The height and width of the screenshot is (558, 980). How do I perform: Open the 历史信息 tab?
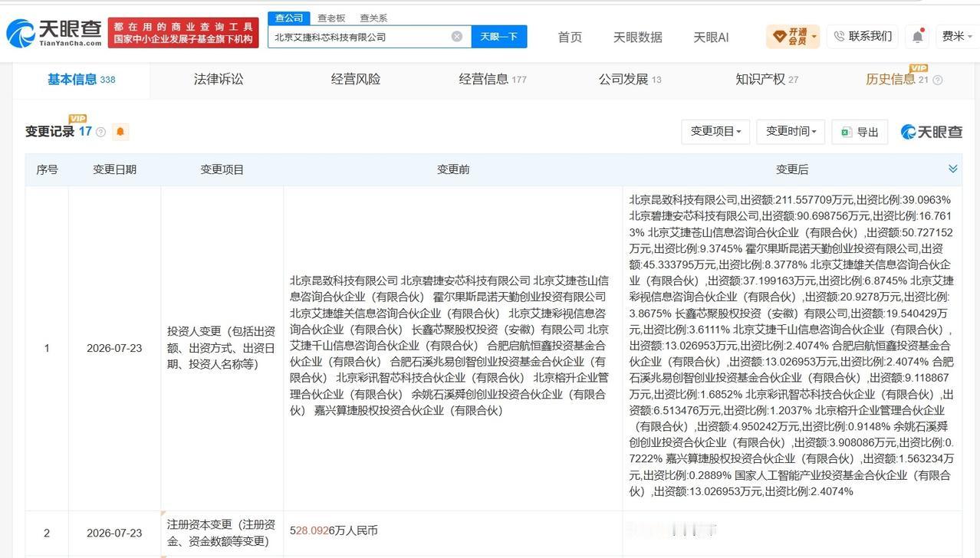(897, 79)
